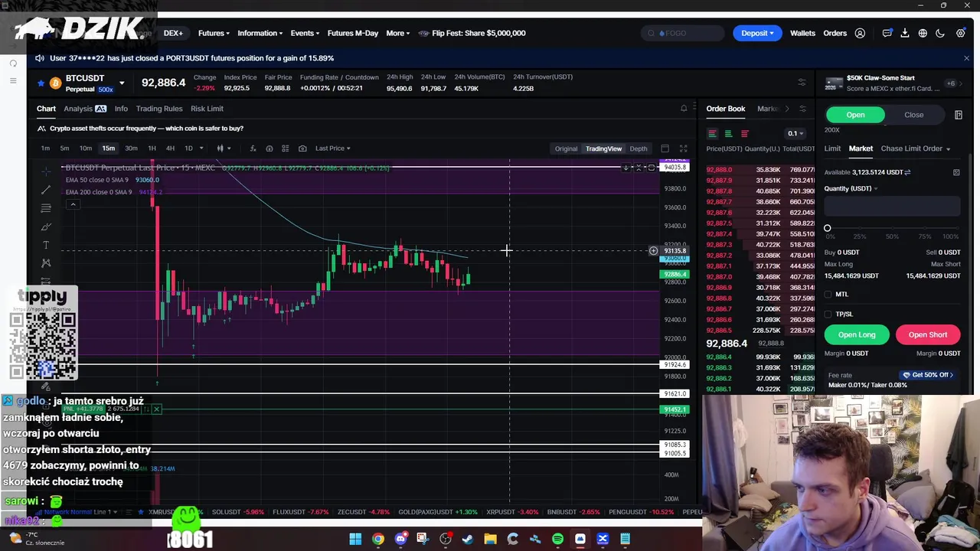Show sell-only order book view

[744, 134]
